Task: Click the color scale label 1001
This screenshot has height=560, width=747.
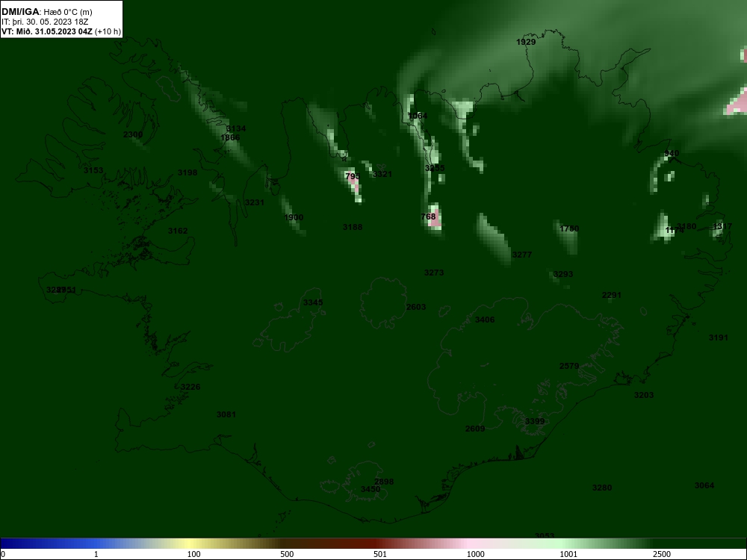Action: coord(568,554)
